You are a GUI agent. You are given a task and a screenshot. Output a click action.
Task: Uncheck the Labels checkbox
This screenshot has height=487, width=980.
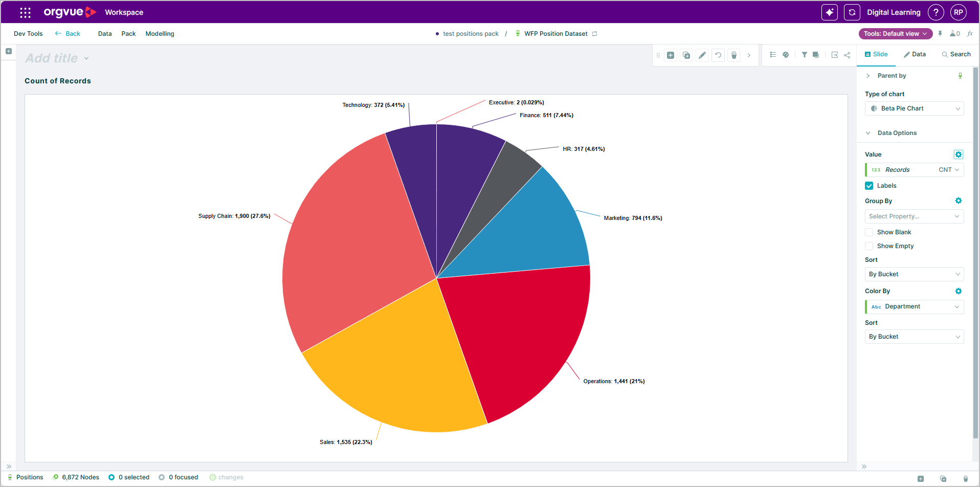coord(869,186)
